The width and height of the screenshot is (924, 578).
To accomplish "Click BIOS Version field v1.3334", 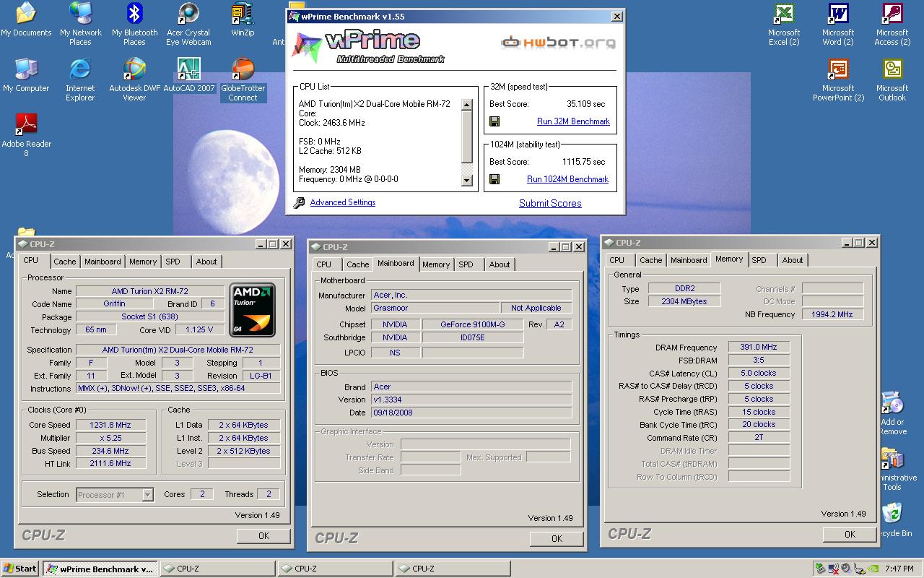I will [x=471, y=400].
